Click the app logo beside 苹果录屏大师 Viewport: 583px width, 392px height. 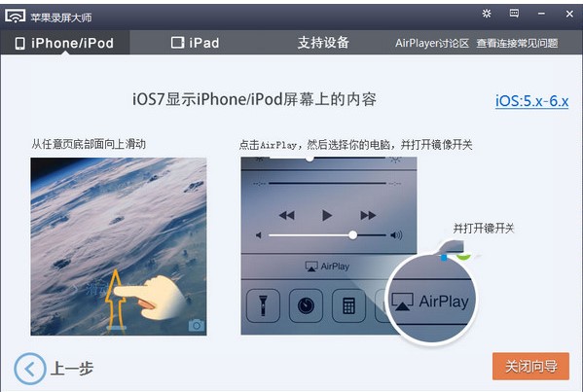15,16
